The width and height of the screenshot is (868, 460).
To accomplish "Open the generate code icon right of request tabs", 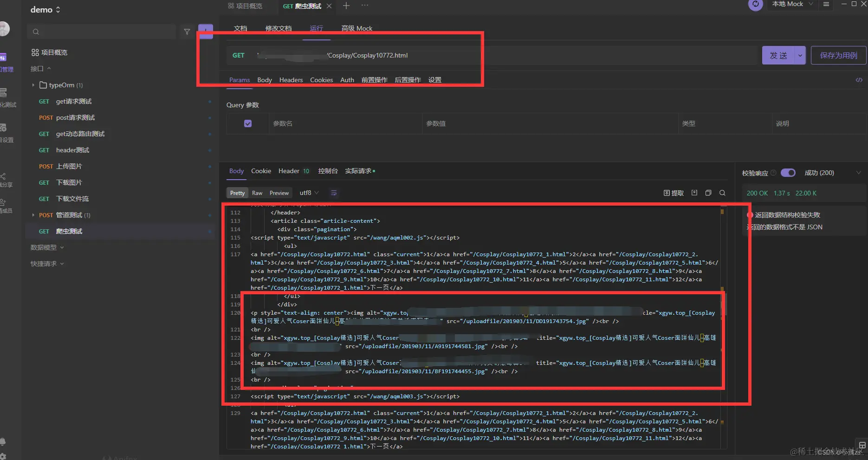I will (x=859, y=80).
